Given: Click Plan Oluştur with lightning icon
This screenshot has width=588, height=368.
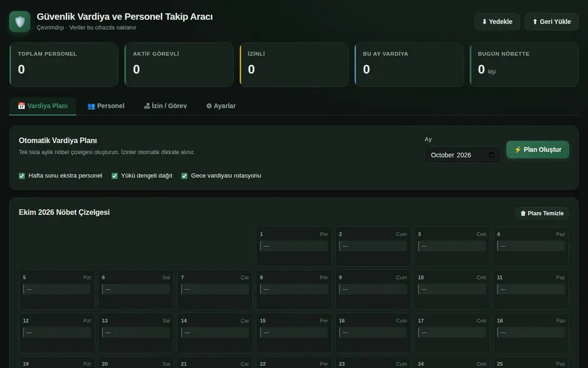Looking at the screenshot, I should pos(538,150).
